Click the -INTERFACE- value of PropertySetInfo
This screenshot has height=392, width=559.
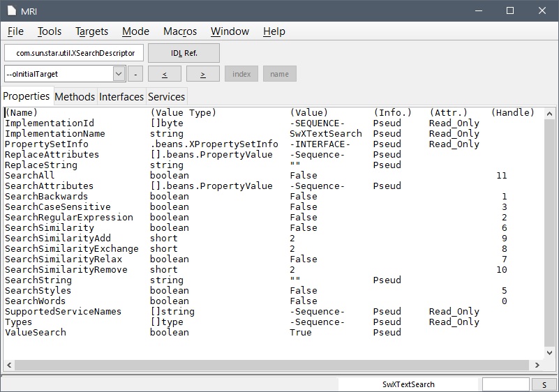point(320,144)
